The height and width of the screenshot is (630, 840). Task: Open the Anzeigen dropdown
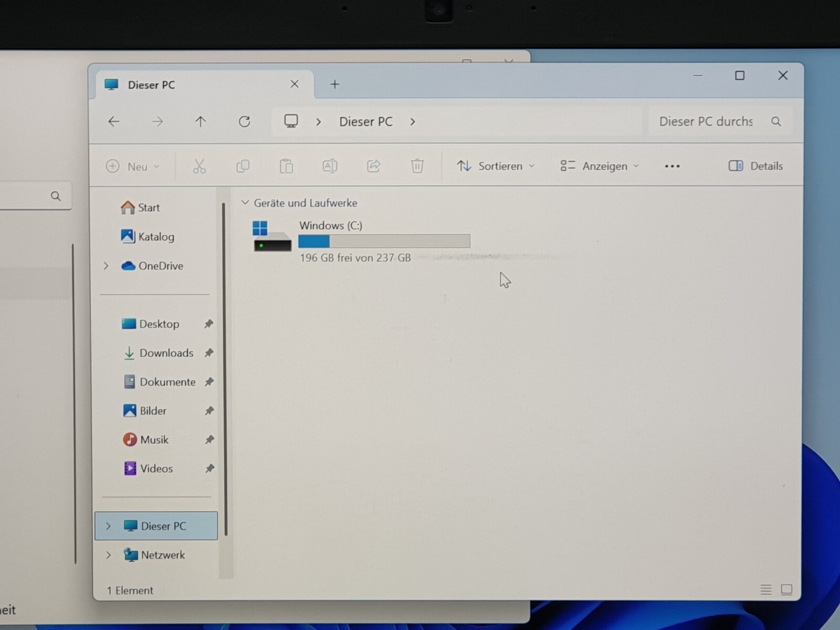600,166
